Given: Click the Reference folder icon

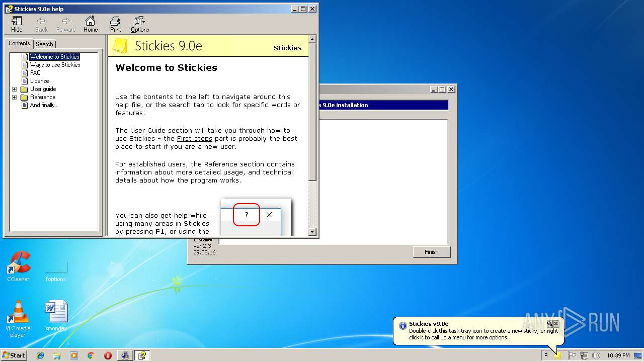Looking at the screenshot, I should pyautogui.click(x=24, y=97).
